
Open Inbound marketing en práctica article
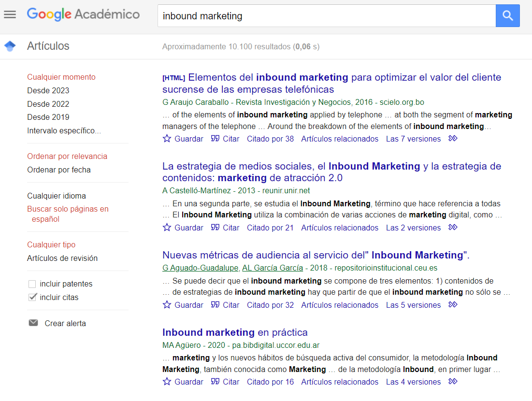(x=235, y=332)
